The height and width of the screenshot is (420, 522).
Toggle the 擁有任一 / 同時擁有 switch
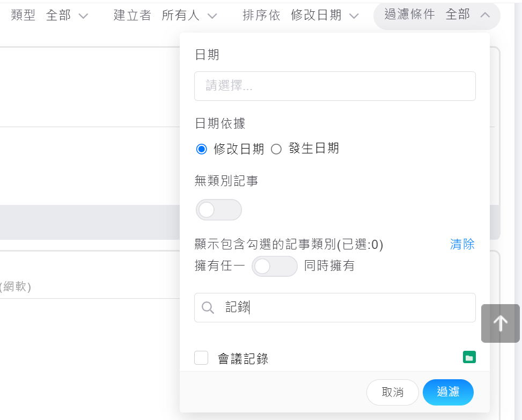pos(275,266)
